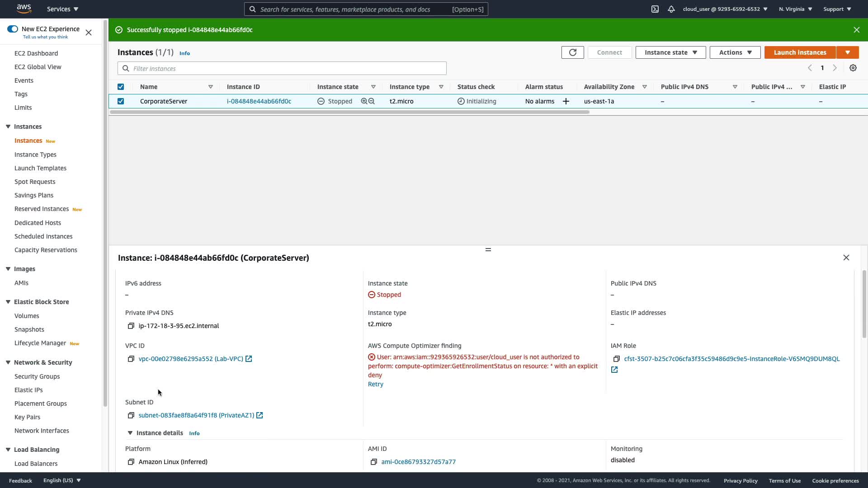Open the notifications bell icon
This screenshot has width=868, height=488.
coord(671,9)
